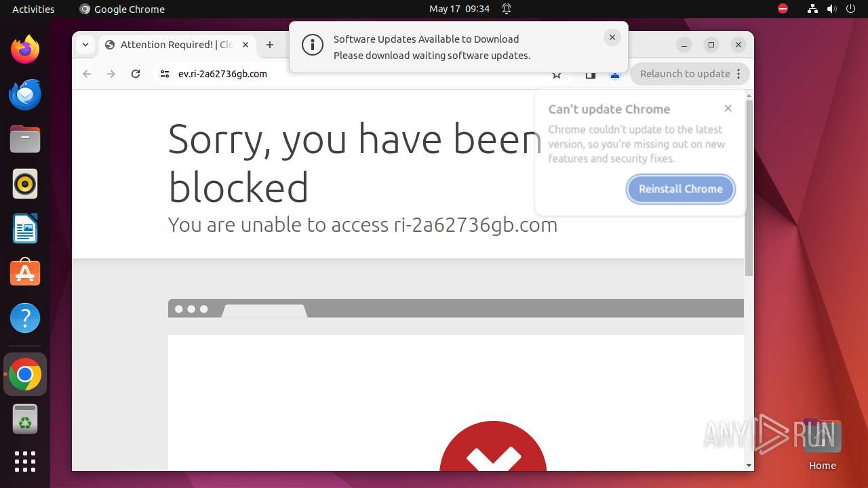Click the page vertical scrollbar thumb
This screenshot has height=488, width=868.
pyautogui.click(x=749, y=188)
